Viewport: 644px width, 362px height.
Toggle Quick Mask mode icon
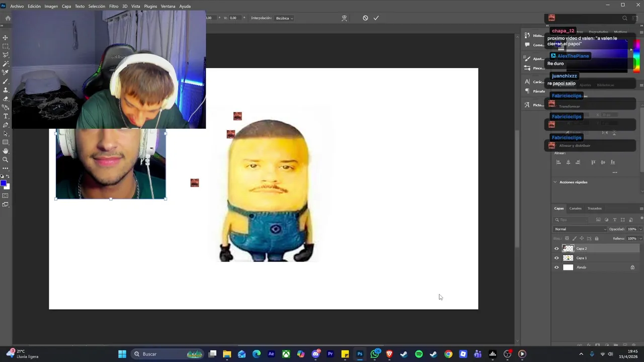6,196
